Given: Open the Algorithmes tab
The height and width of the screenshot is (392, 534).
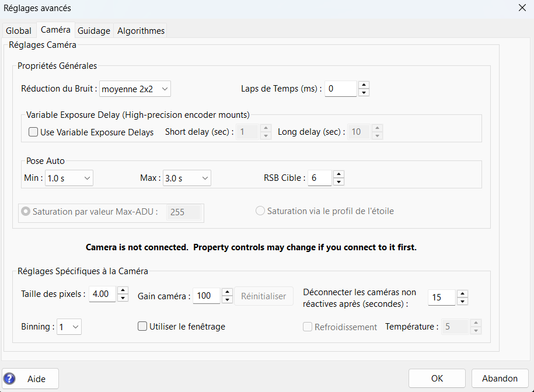Looking at the screenshot, I should tap(141, 30).
